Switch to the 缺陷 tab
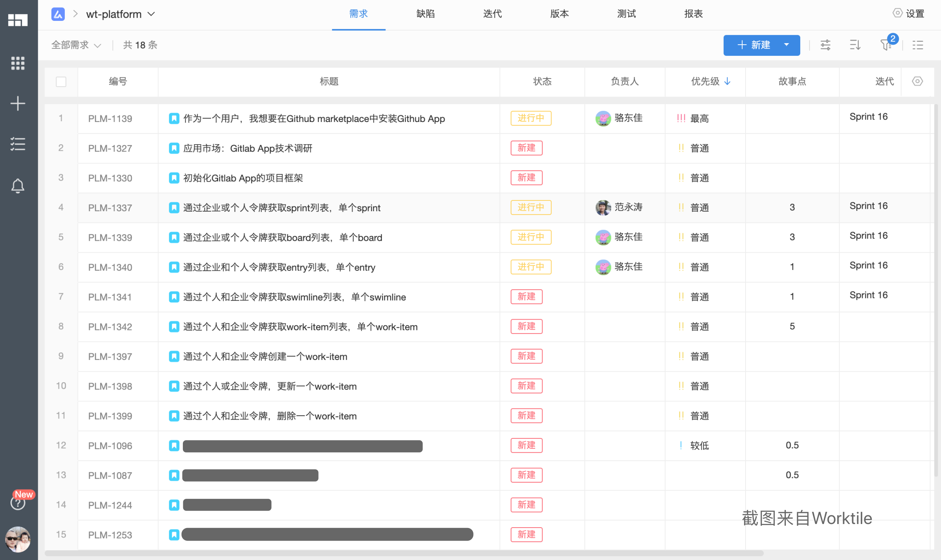Viewport: 941px width, 560px height. tap(426, 14)
